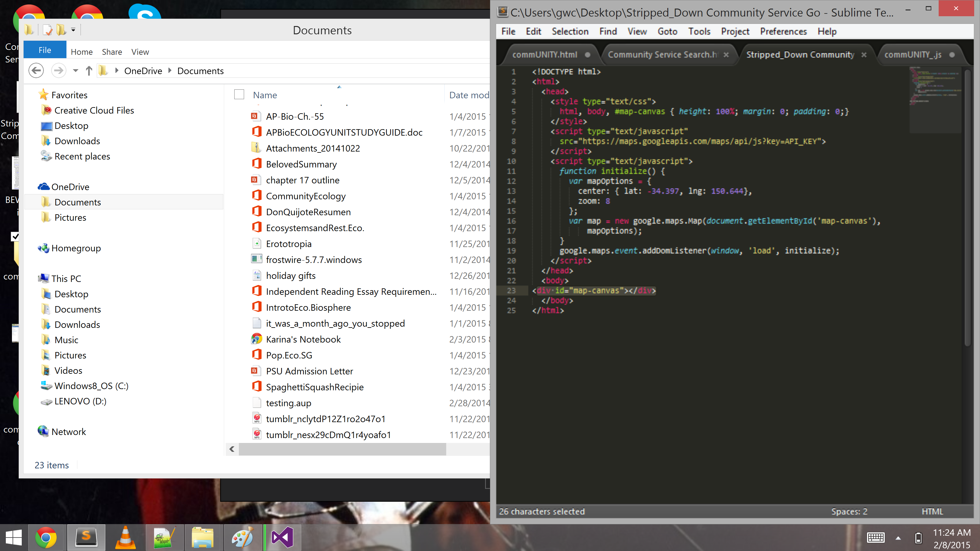Open Paint from the taskbar
Image resolution: width=980 pixels, height=551 pixels.
tap(242, 537)
